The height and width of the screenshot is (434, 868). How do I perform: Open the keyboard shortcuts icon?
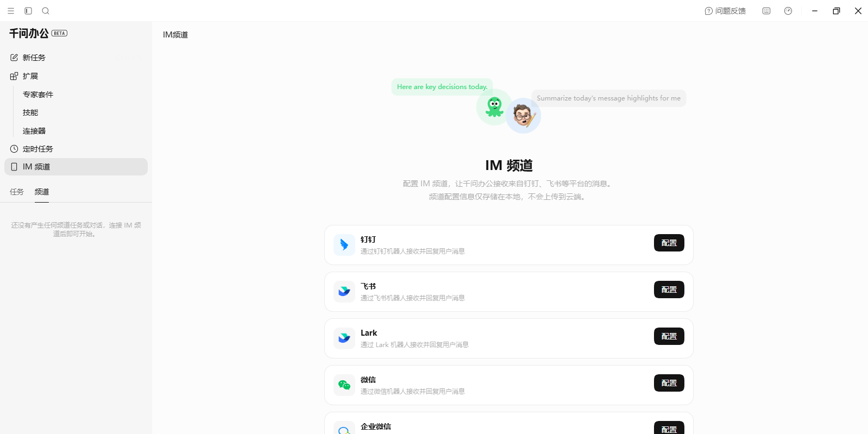(766, 11)
